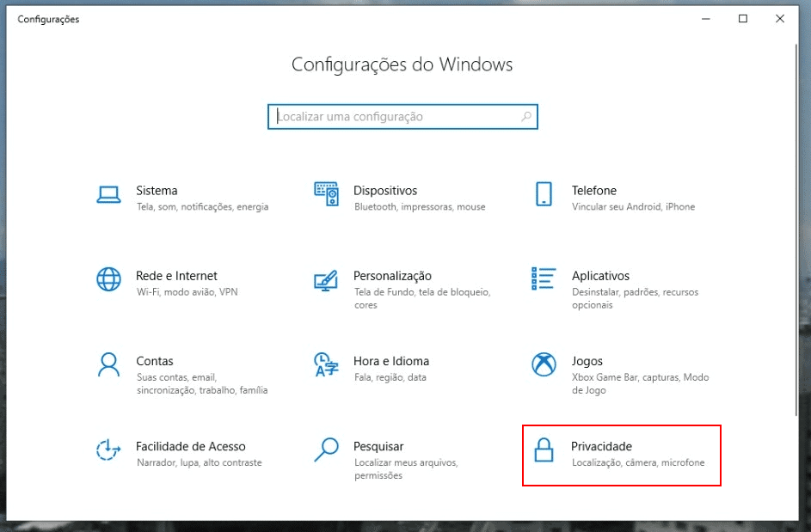Open the Aplicativos list icon

(x=544, y=278)
